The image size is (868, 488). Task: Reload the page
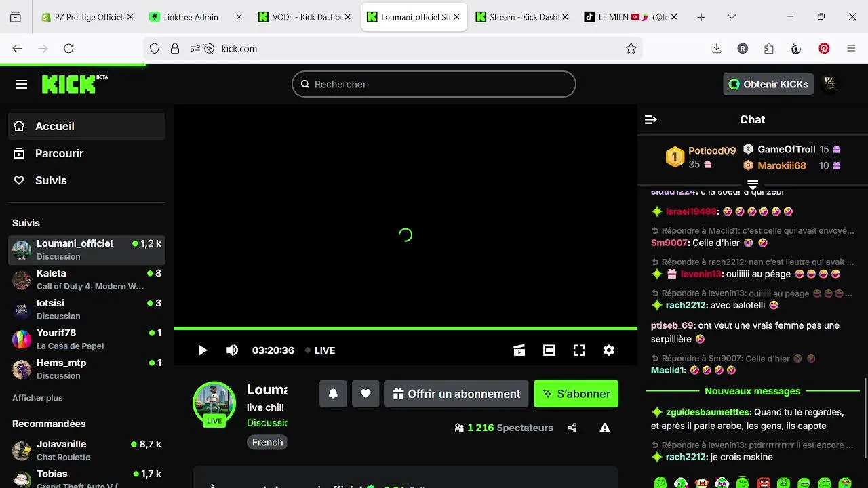68,48
